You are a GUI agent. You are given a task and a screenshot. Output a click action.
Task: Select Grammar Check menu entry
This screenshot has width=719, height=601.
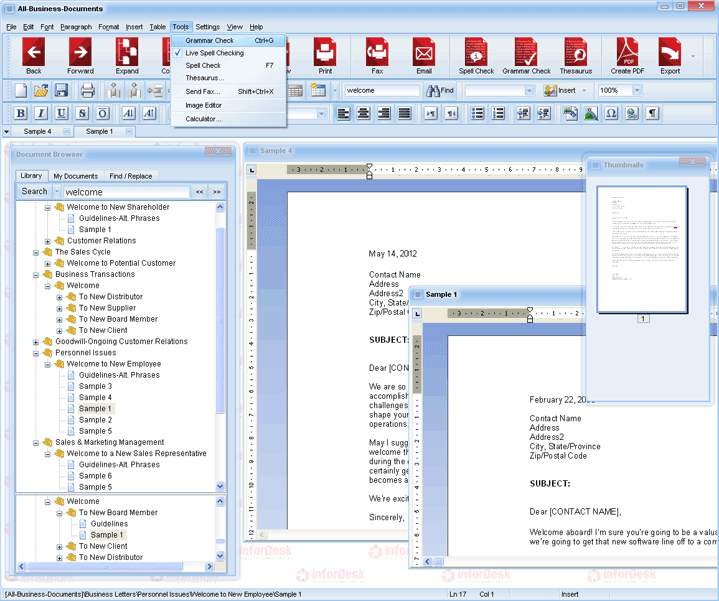228,40
